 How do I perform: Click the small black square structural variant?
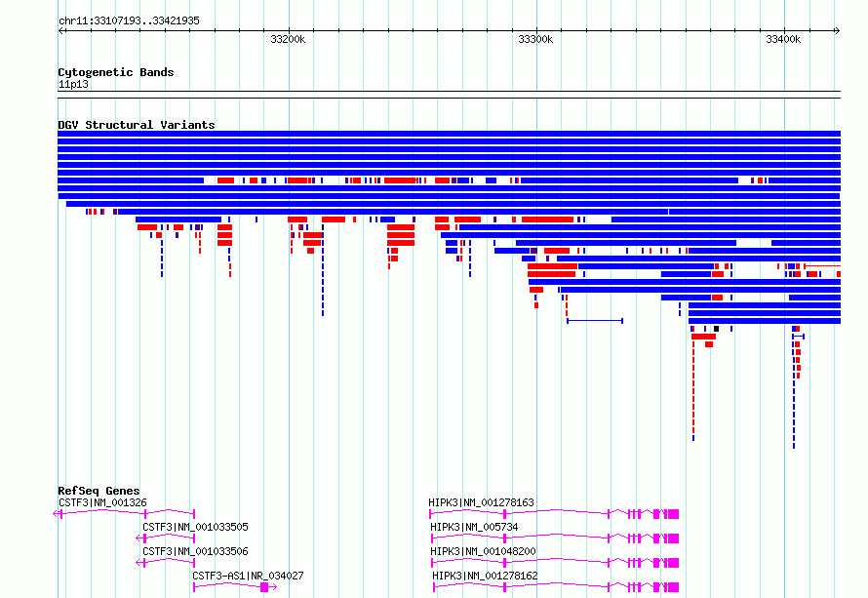pyautogui.click(x=716, y=329)
